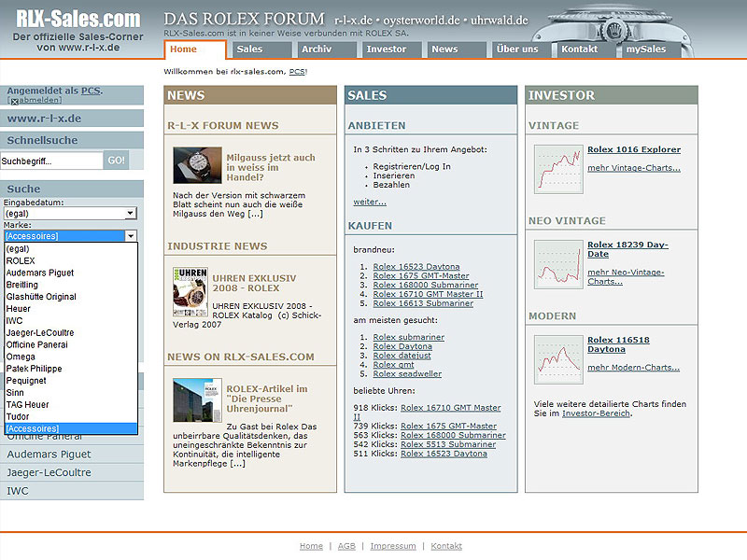
Task: Focus the Suchbegriff search field
Action: (x=51, y=161)
